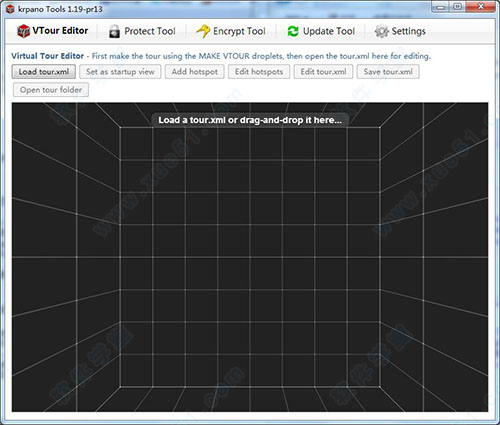
Task: Open the Protect Tool tab label
Action: 150,31
